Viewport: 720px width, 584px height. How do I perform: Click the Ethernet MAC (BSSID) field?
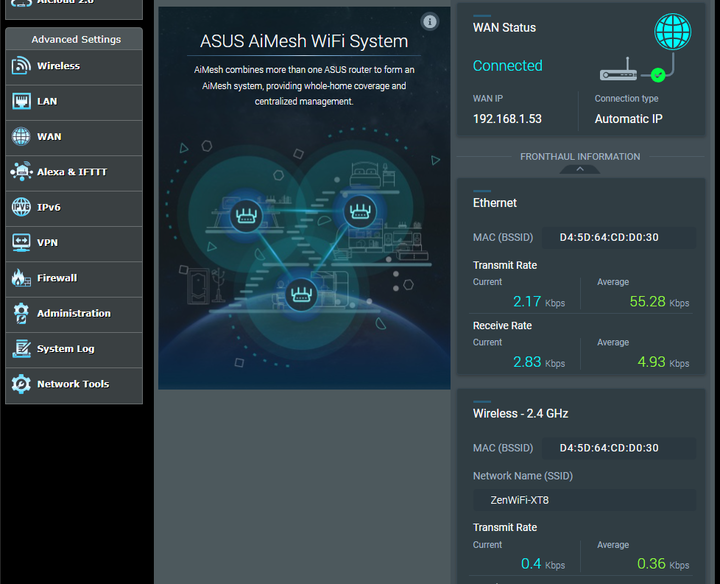click(619, 237)
